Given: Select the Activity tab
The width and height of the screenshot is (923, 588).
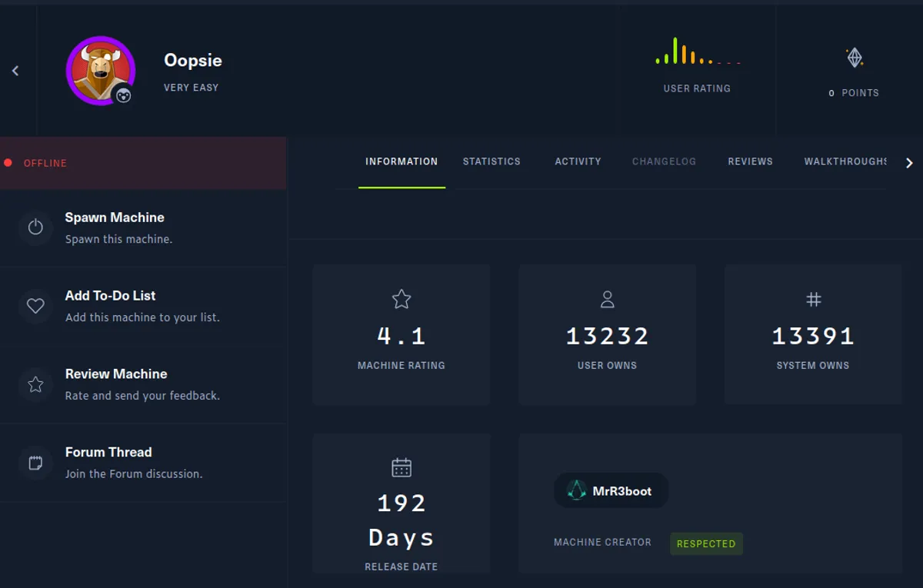Looking at the screenshot, I should [x=578, y=161].
